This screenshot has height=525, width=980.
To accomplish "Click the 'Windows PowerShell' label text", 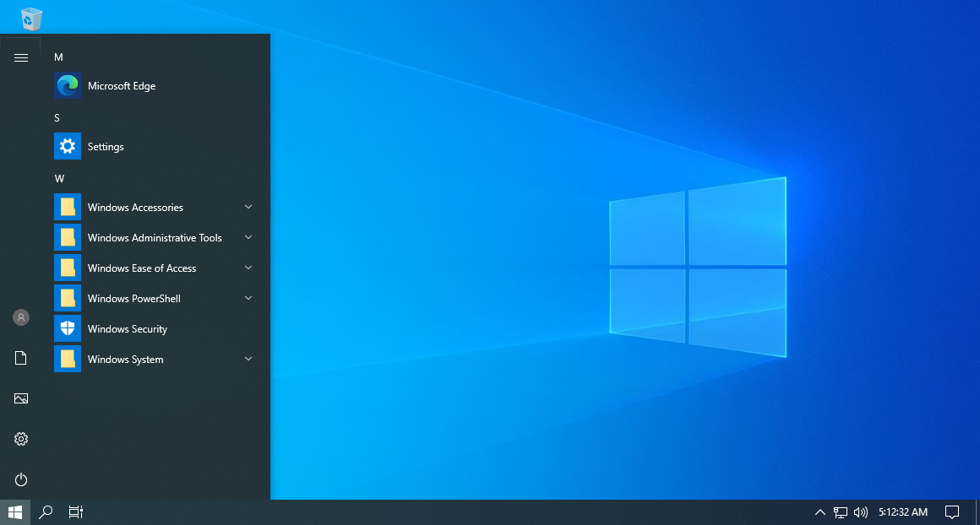I will pos(134,299).
